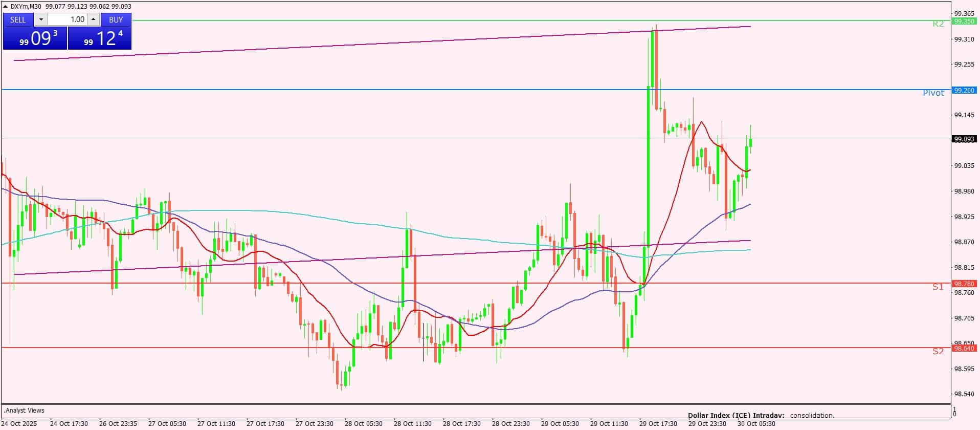The image size is (980, 430).
Task: Click the 27 Oct 05:30 time label
Action: (167, 423)
